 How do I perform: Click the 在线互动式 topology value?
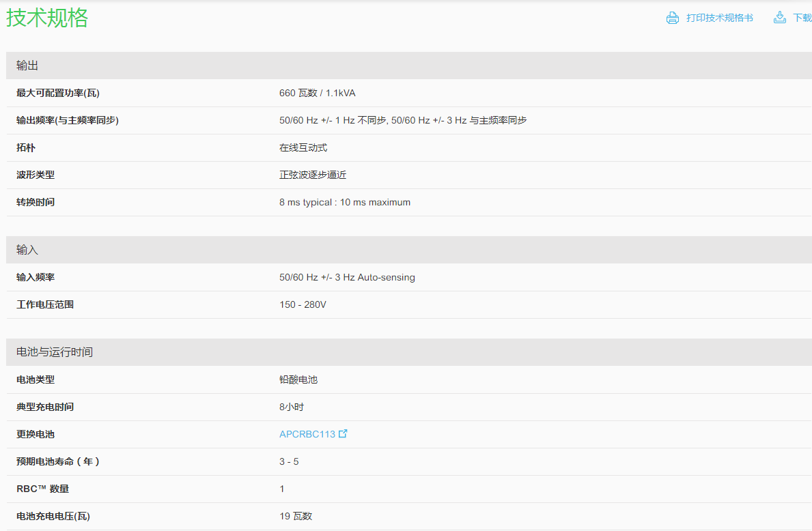(x=303, y=147)
